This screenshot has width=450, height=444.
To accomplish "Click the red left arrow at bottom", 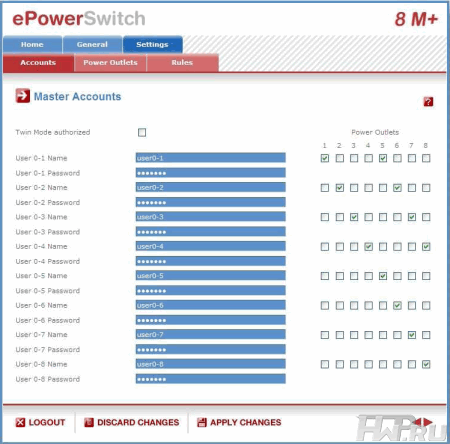I will (x=417, y=422).
